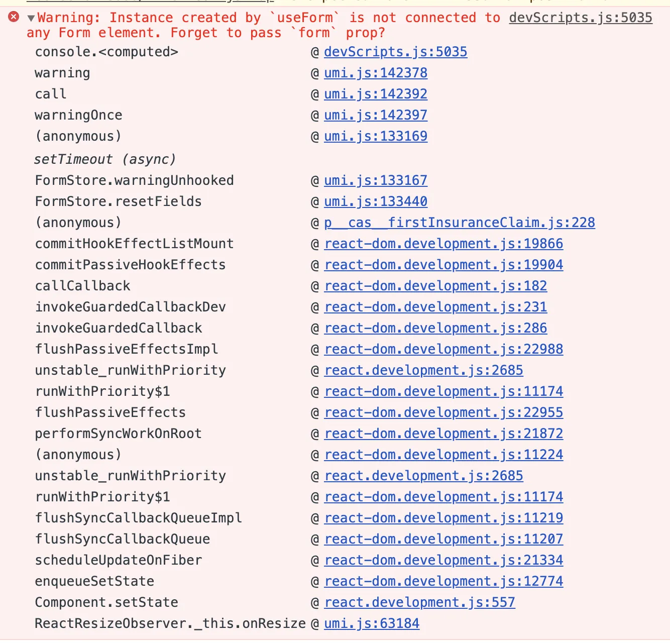Open umi.js:133169 anonymous frame link
The image size is (670, 644).
pyautogui.click(x=376, y=136)
